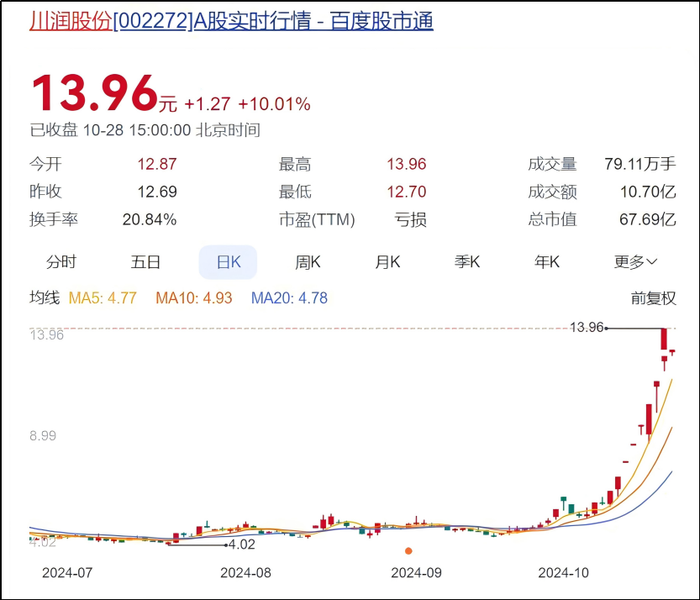700x600 pixels.
Task: Click the MA10: 4.93 indicator label
Action: point(194,297)
